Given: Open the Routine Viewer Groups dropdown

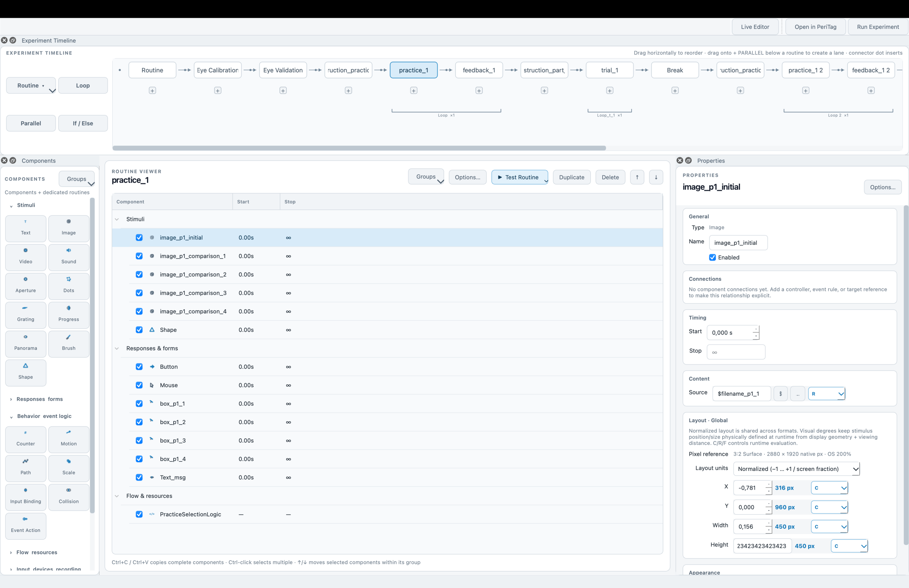Looking at the screenshot, I should [x=426, y=177].
